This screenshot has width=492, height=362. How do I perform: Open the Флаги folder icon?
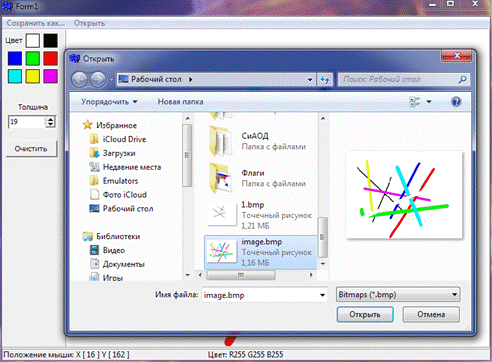click(x=220, y=178)
